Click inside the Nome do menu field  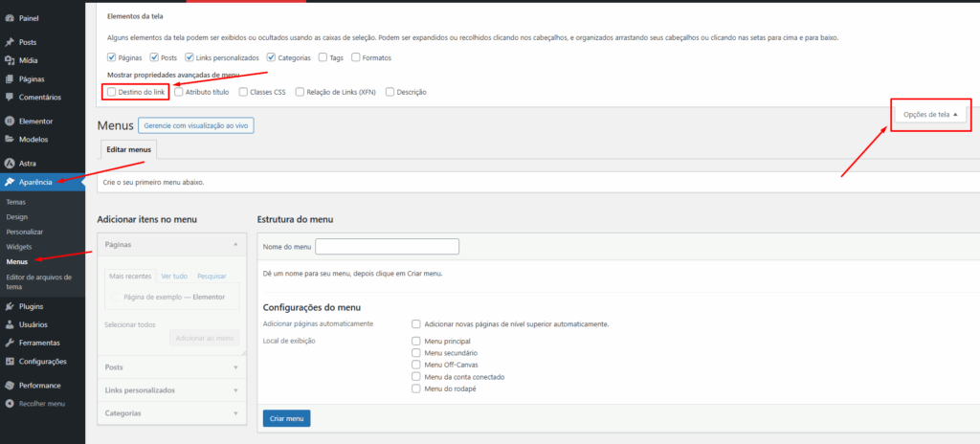click(387, 246)
